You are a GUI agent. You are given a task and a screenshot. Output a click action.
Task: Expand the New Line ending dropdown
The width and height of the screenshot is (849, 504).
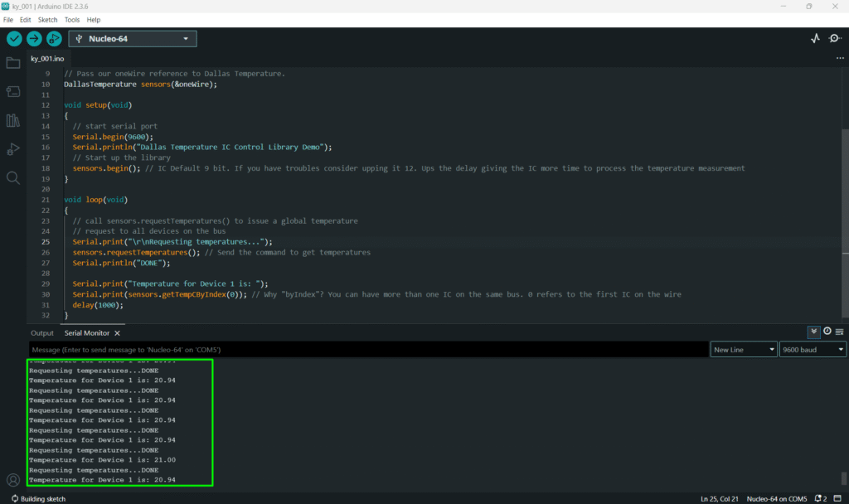(743, 350)
